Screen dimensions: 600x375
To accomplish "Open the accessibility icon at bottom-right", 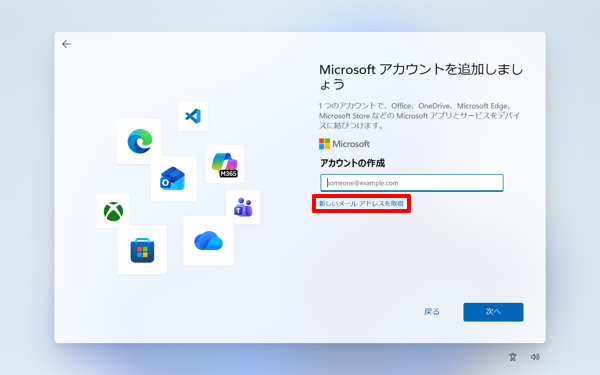I will click(x=513, y=357).
